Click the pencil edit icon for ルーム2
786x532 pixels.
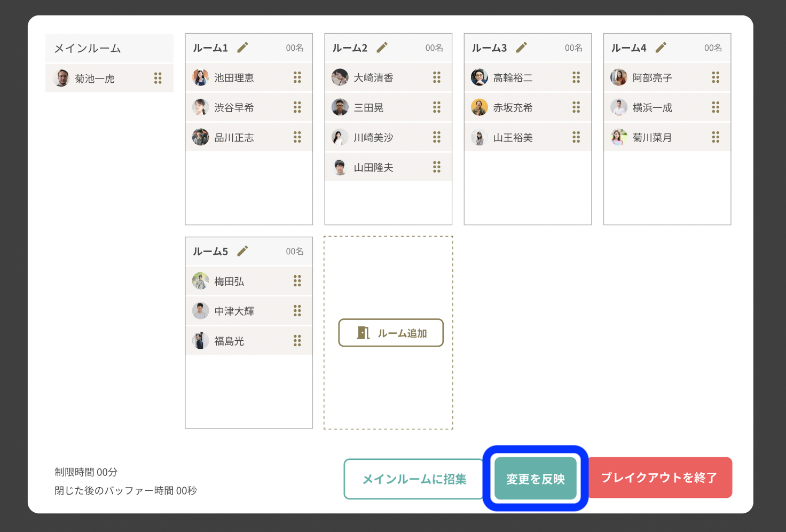pos(382,48)
